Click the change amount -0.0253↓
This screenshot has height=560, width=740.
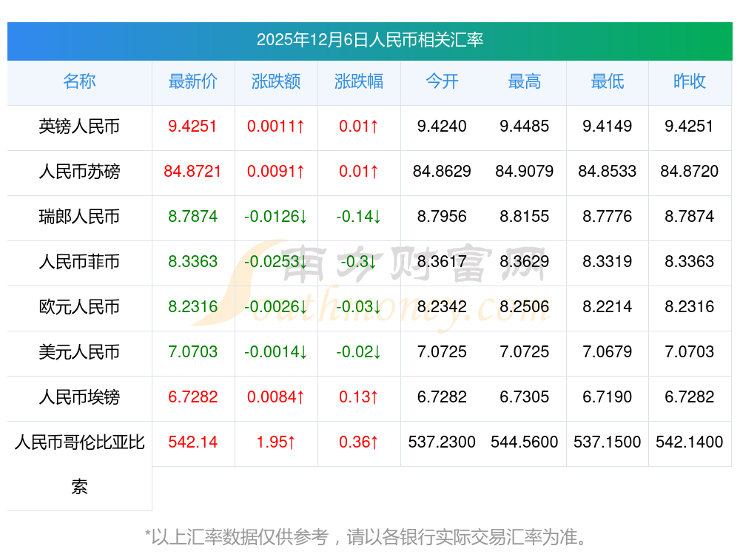tap(275, 261)
